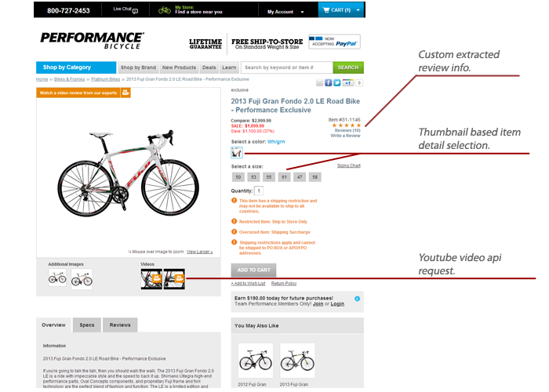
Task: Share product on Twitter icon
Action: coord(337,82)
